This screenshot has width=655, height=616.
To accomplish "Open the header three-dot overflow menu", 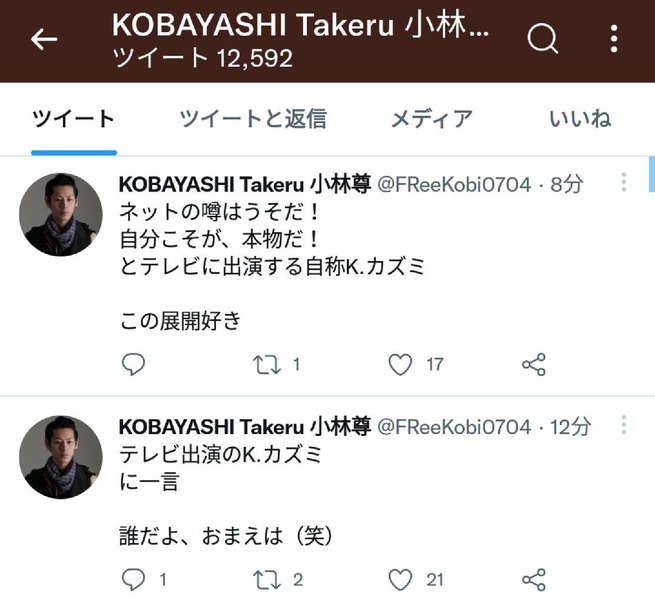I will [614, 40].
